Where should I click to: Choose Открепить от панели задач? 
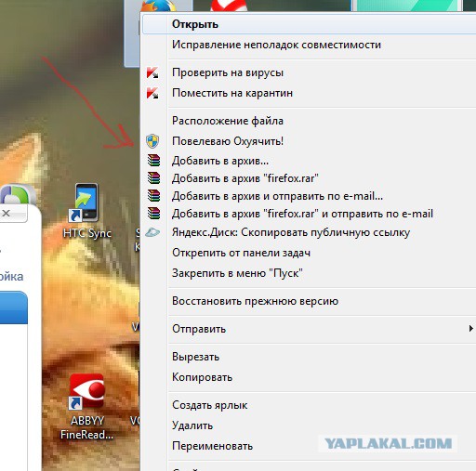(310, 253)
